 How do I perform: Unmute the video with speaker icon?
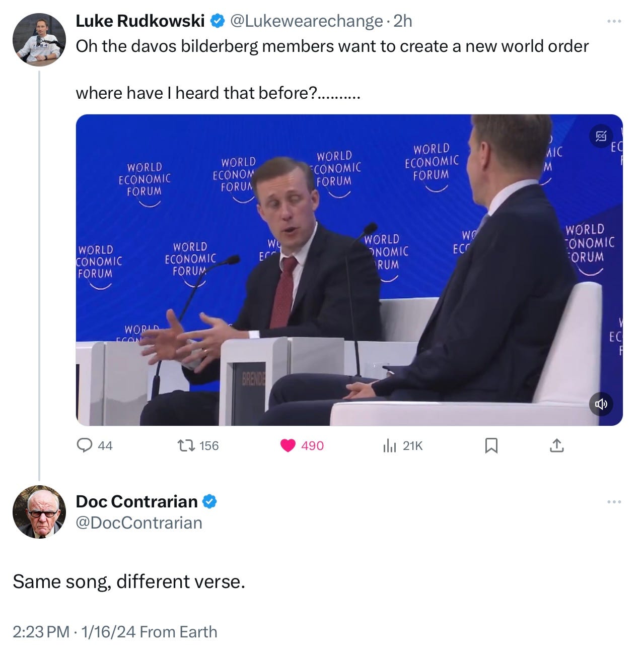(601, 404)
